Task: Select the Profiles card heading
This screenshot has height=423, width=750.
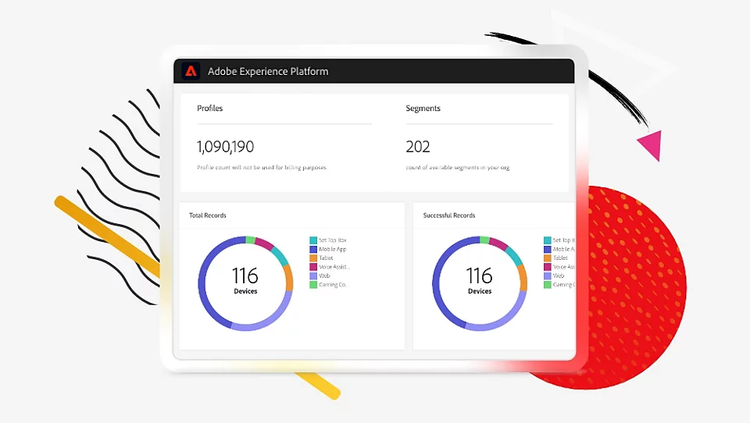Action: (210, 108)
